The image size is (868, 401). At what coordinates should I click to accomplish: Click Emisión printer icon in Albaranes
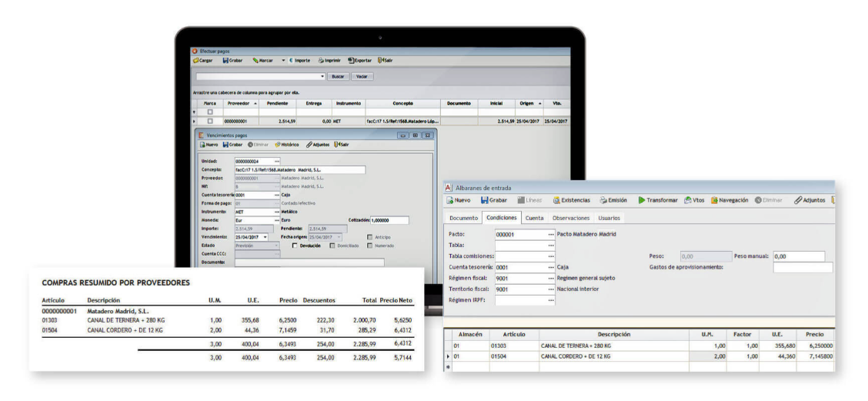click(604, 200)
